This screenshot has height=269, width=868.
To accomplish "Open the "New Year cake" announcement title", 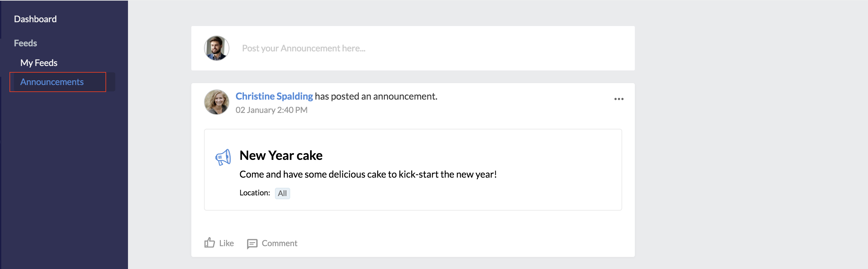I will click(281, 155).
